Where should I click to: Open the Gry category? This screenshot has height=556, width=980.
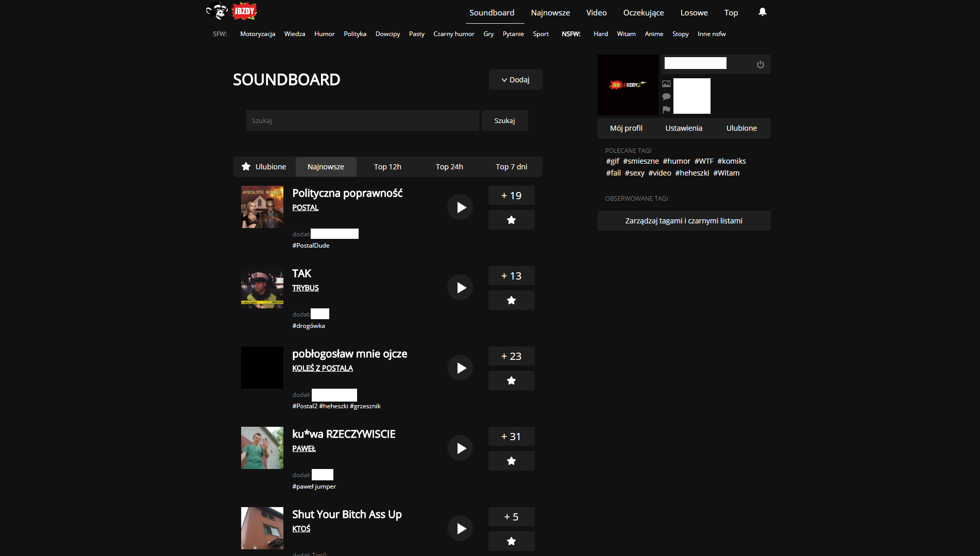pyautogui.click(x=488, y=34)
